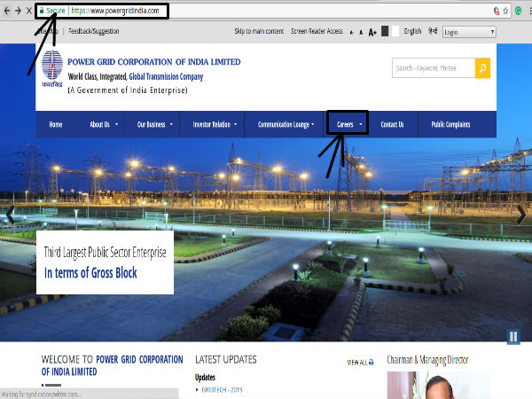
Task: Expand the Investor Relation menu arrow
Action: click(x=236, y=124)
